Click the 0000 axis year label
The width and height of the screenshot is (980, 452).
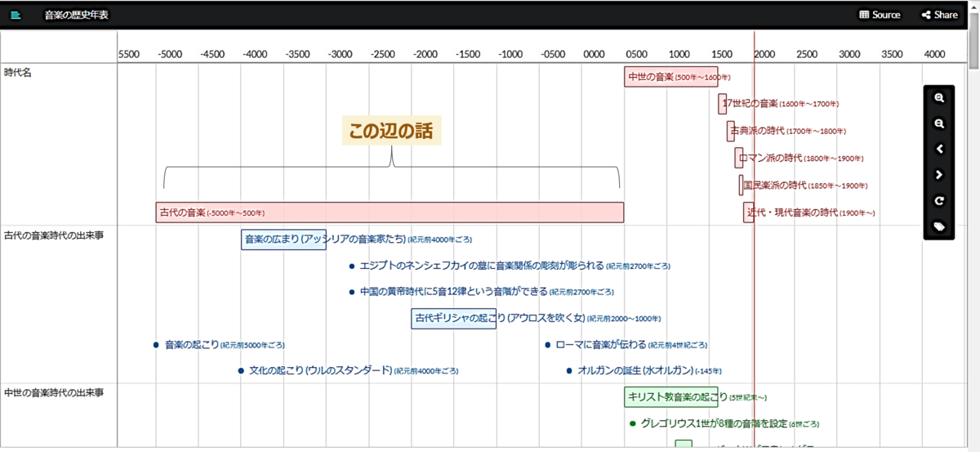point(595,54)
